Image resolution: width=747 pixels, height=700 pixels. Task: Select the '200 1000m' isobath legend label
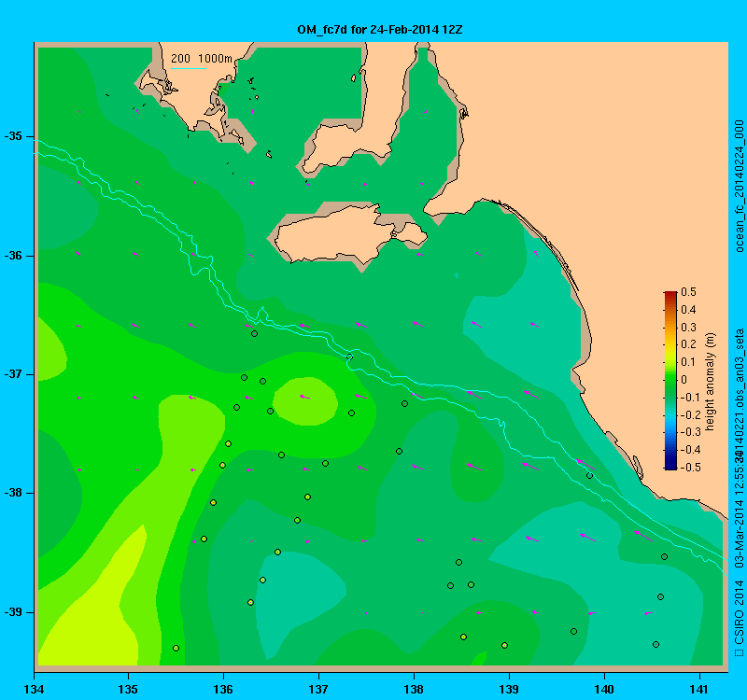coord(202,58)
